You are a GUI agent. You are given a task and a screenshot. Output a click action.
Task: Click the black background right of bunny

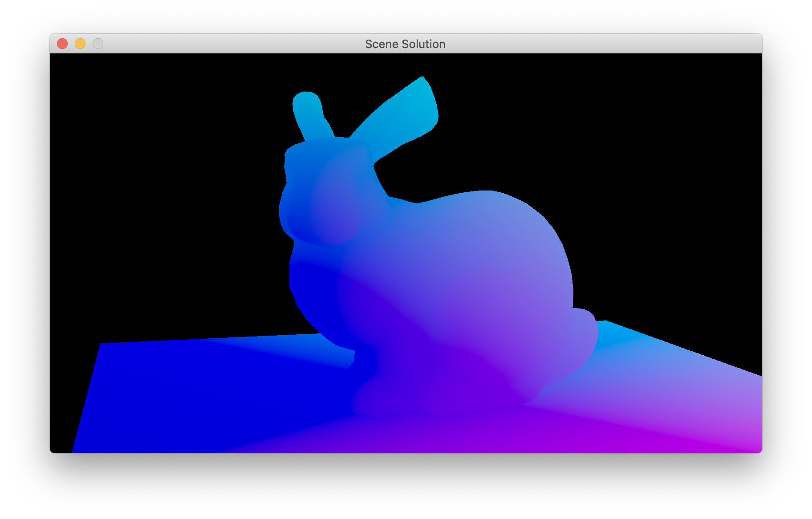tap(668, 178)
